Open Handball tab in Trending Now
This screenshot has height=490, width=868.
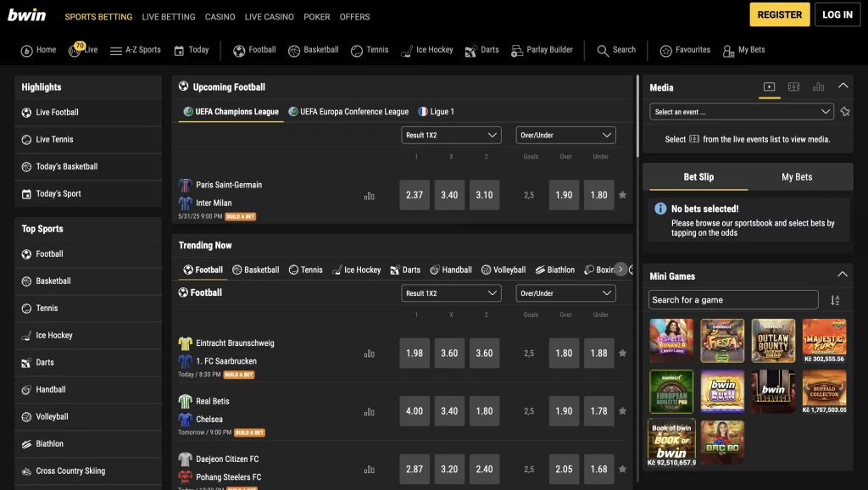(451, 270)
